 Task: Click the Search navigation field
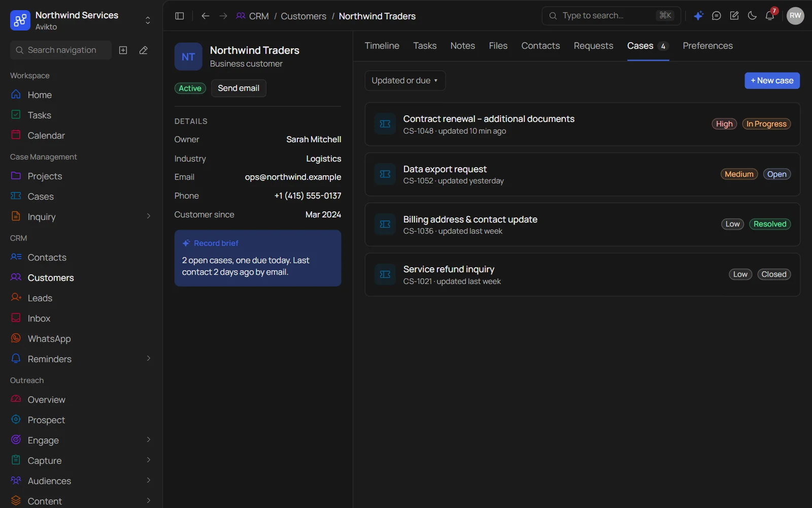61,50
